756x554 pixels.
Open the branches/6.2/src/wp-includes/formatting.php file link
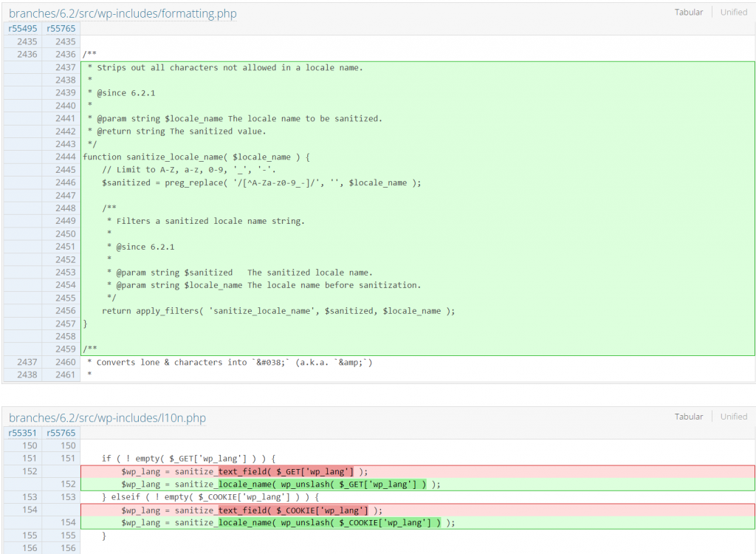click(123, 13)
